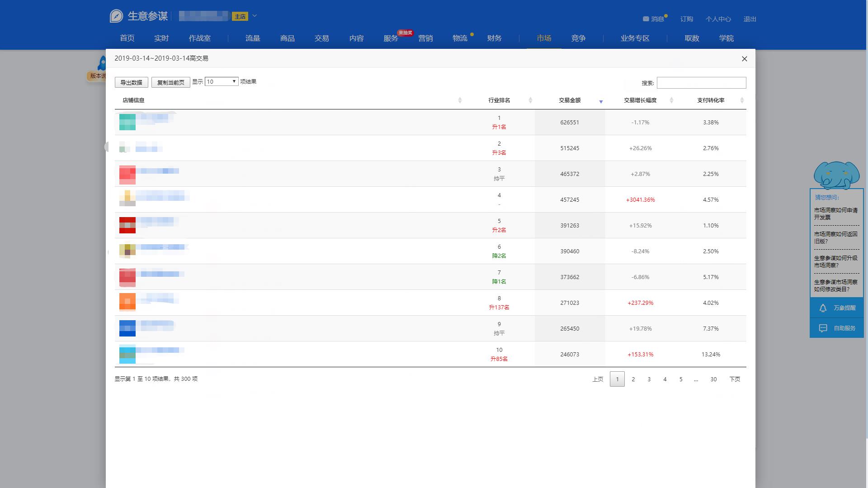Click the 升137名 rank change text

499,307
